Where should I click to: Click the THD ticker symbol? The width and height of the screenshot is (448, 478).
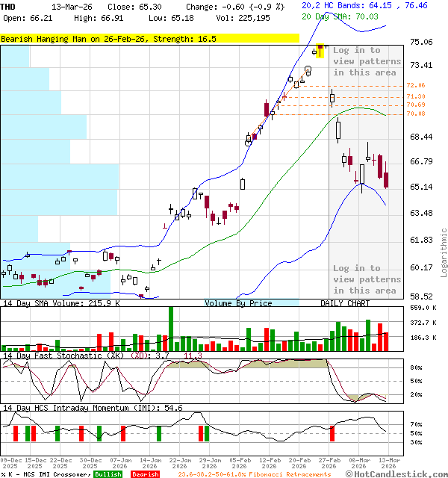(7, 6)
